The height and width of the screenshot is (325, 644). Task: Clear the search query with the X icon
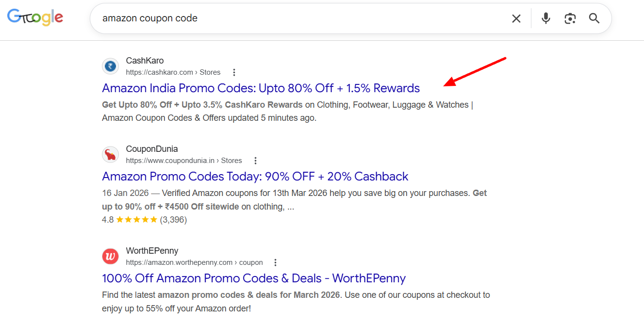(x=516, y=18)
